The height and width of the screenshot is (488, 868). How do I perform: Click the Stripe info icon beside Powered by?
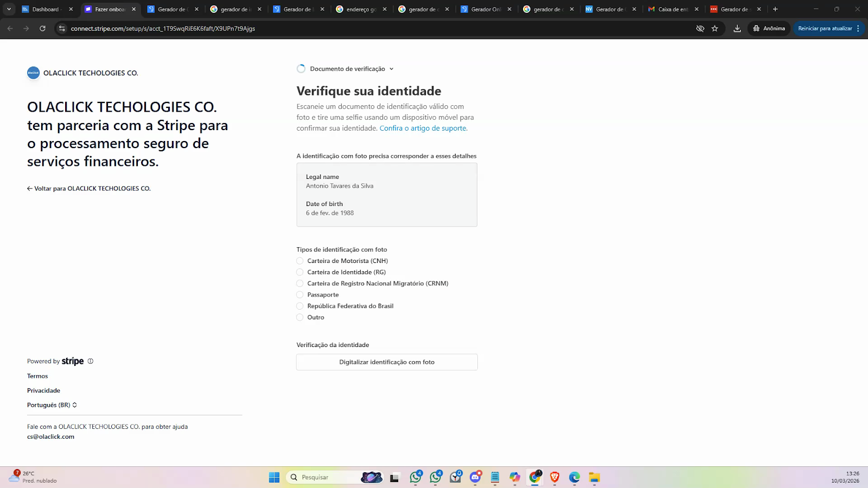(x=91, y=361)
